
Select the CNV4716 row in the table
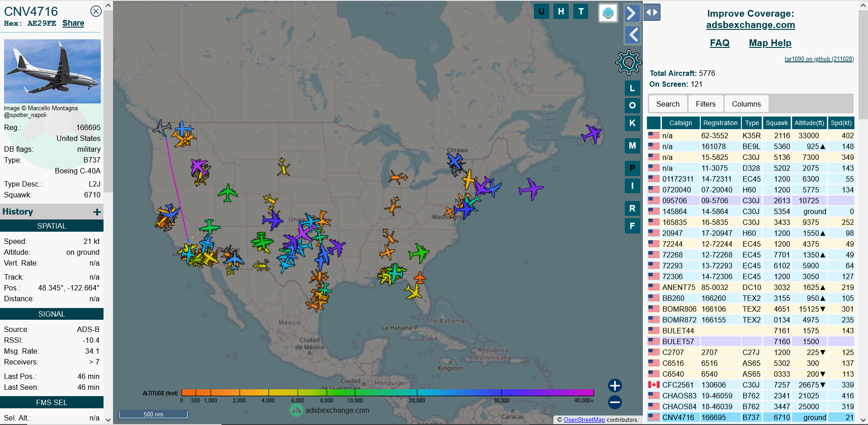pyautogui.click(x=750, y=417)
